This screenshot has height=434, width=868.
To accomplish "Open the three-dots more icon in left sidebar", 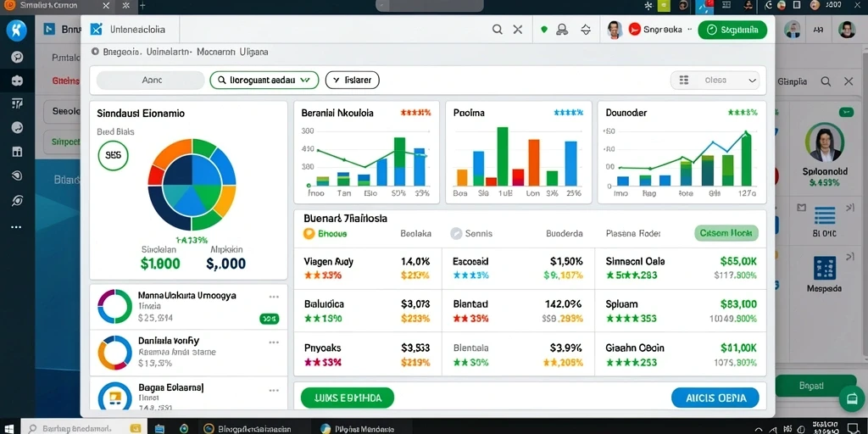I will pos(17,227).
